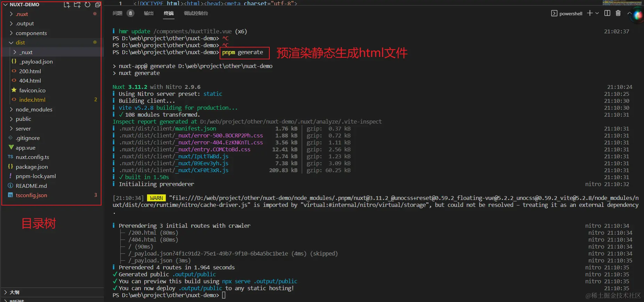Click the index.html file icon
The image size is (644, 302).
tap(14, 100)
